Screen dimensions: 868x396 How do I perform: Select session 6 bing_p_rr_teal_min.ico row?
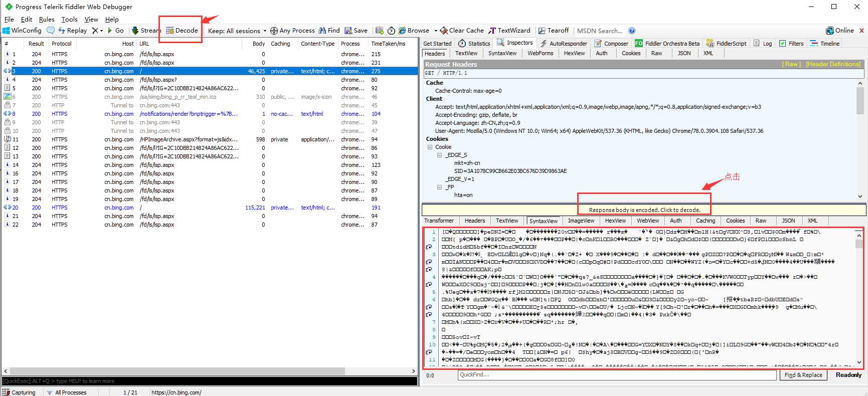click(210, 97)
